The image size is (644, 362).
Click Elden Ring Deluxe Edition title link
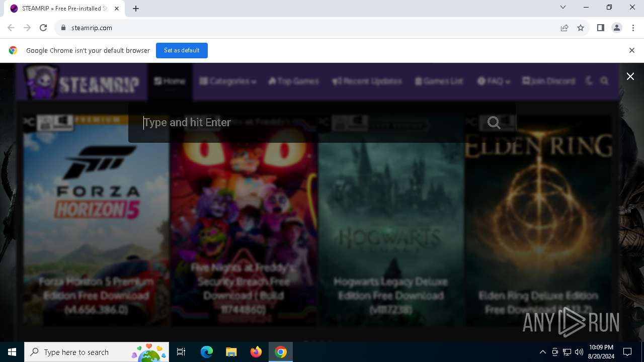tap(538, 302)
